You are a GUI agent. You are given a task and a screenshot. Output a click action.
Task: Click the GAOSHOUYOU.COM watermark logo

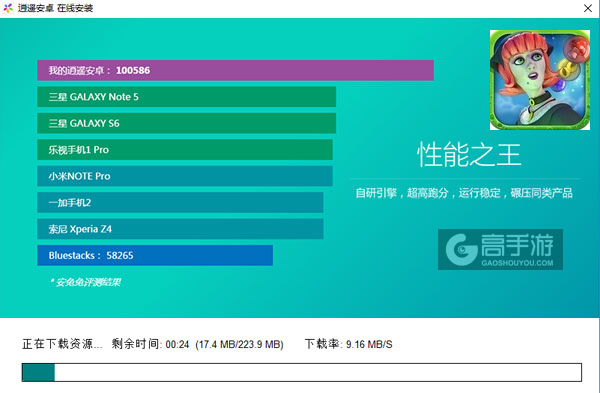(500, 249)
